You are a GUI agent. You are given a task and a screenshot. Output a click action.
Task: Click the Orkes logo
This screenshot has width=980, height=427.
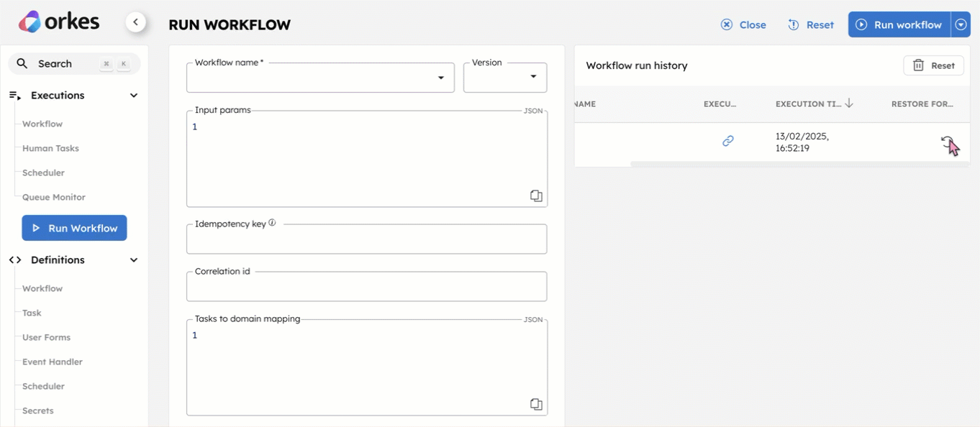click(x=59, y=22)
